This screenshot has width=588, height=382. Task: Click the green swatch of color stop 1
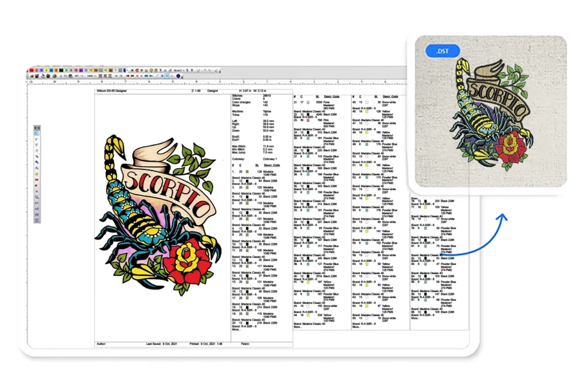[x=246, y=172]
